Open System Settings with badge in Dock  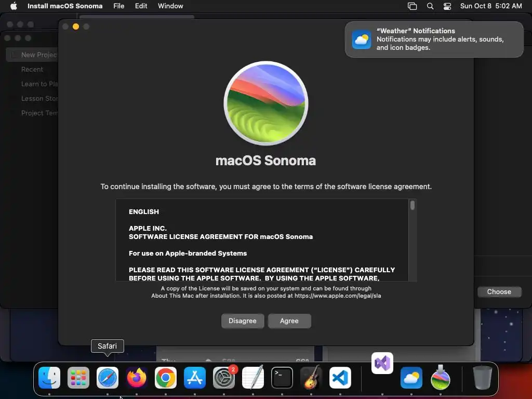[x=224, y=378]
